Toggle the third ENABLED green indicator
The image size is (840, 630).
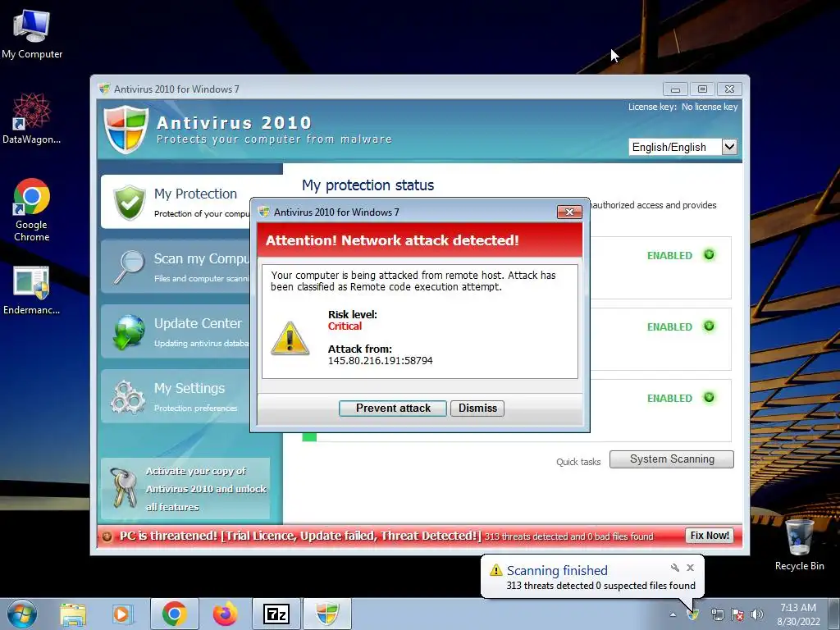pos(709,398)
